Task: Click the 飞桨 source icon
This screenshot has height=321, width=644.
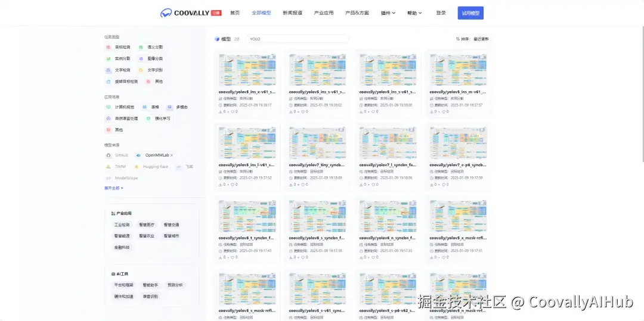Action: click(x=179, y=167)
